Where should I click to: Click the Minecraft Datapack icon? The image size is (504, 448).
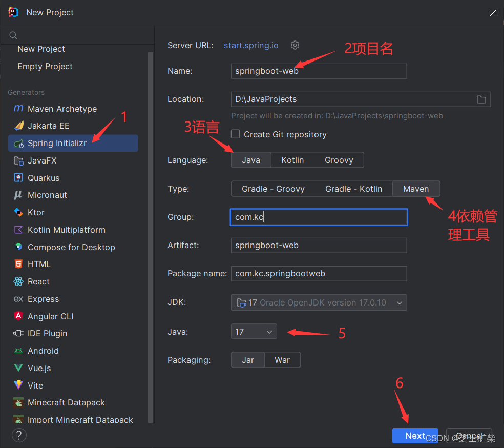(x=18, y=402)
